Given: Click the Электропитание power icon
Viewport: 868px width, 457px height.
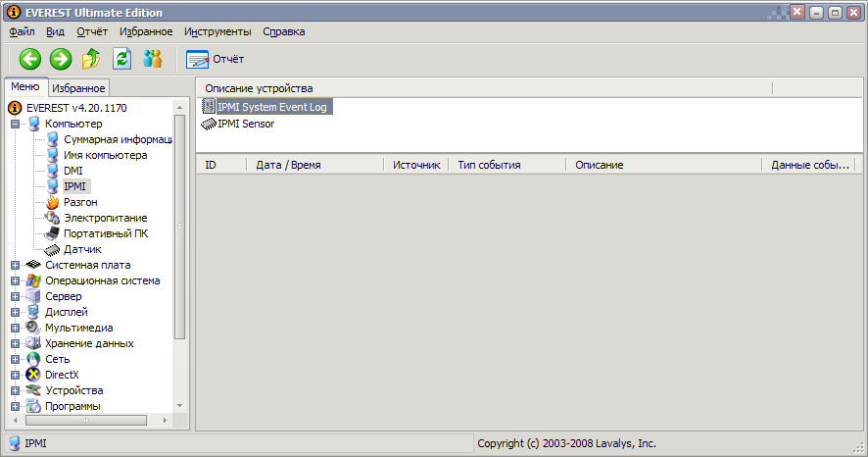Looking at the screenshot, I should pos(53,218).
